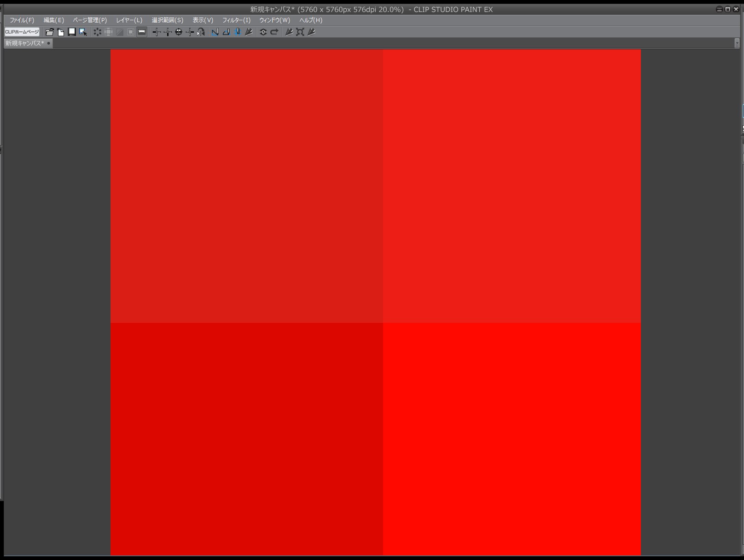This screenshot has width=744, height=560.
Task: Open the ページ管理(P) menu
Action: 90,20
